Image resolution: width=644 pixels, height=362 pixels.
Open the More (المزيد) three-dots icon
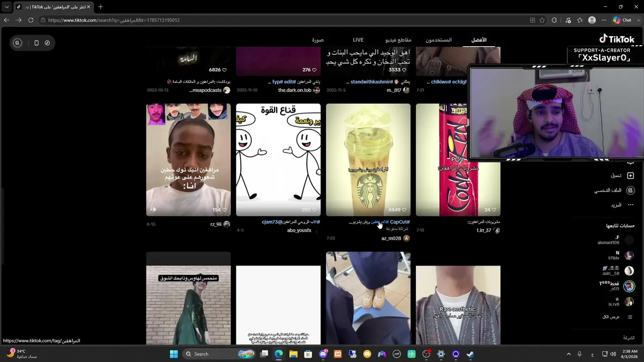630,205
